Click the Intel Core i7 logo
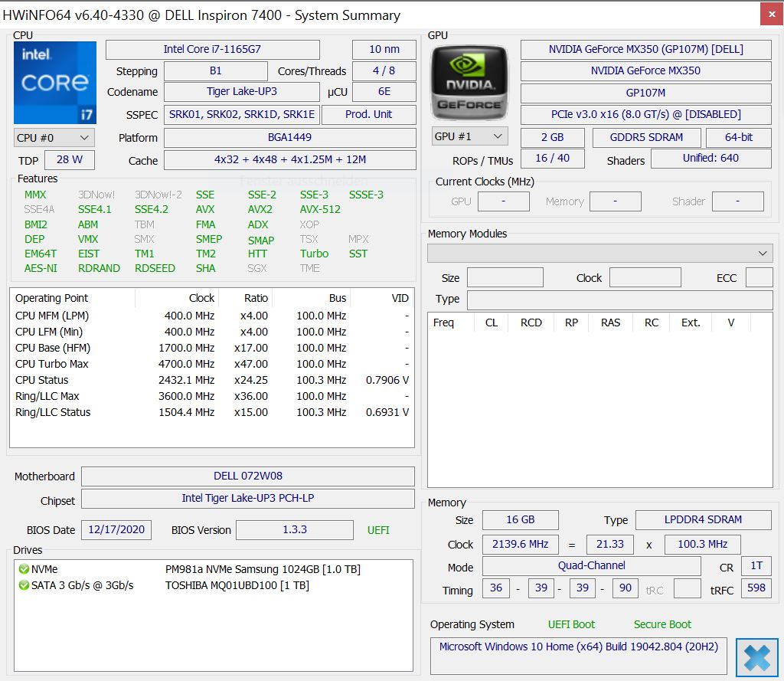This screenshot has height=681, width=784. coord(55,83)
